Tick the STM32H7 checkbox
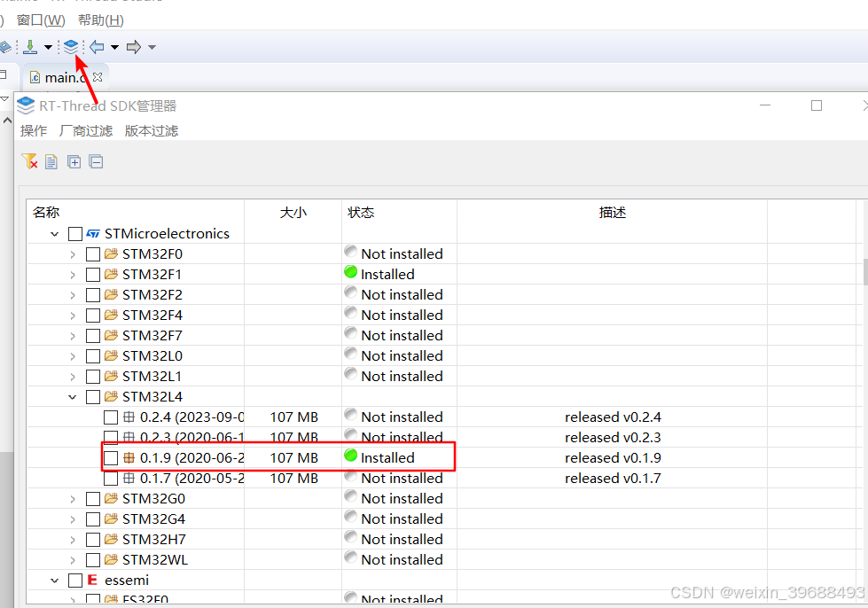 (93, 540)
